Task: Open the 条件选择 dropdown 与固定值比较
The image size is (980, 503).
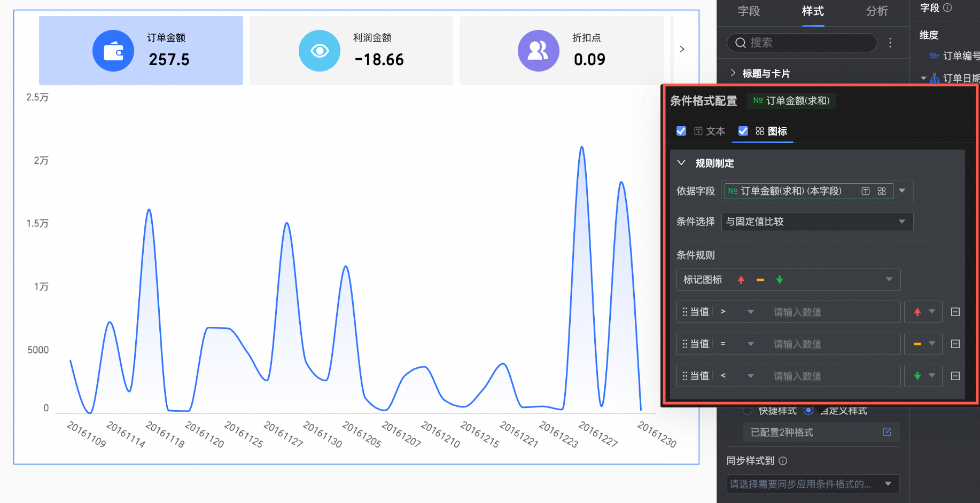Action: pyautogui.click(x=816, y=222)
